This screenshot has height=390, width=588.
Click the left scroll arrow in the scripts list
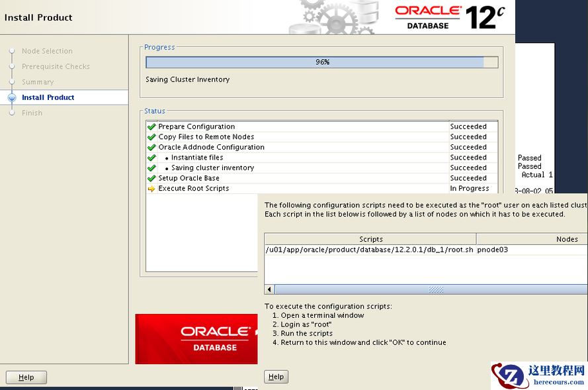(x=269, y=289)
